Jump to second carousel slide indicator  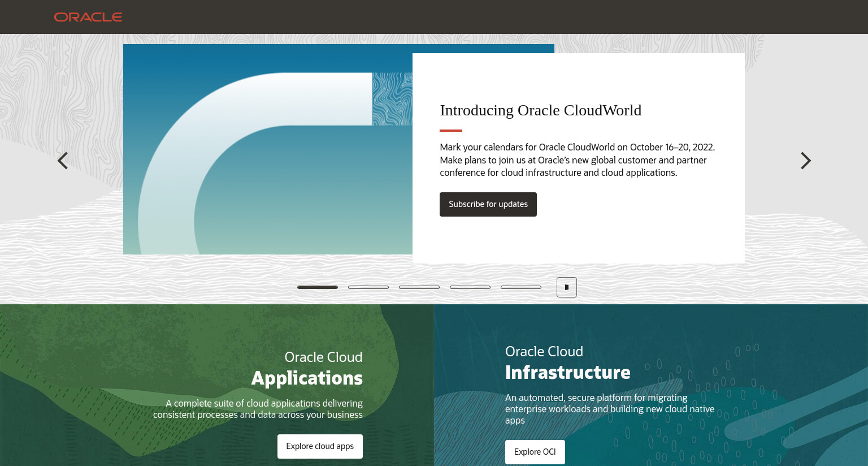[x=368, y=287]
